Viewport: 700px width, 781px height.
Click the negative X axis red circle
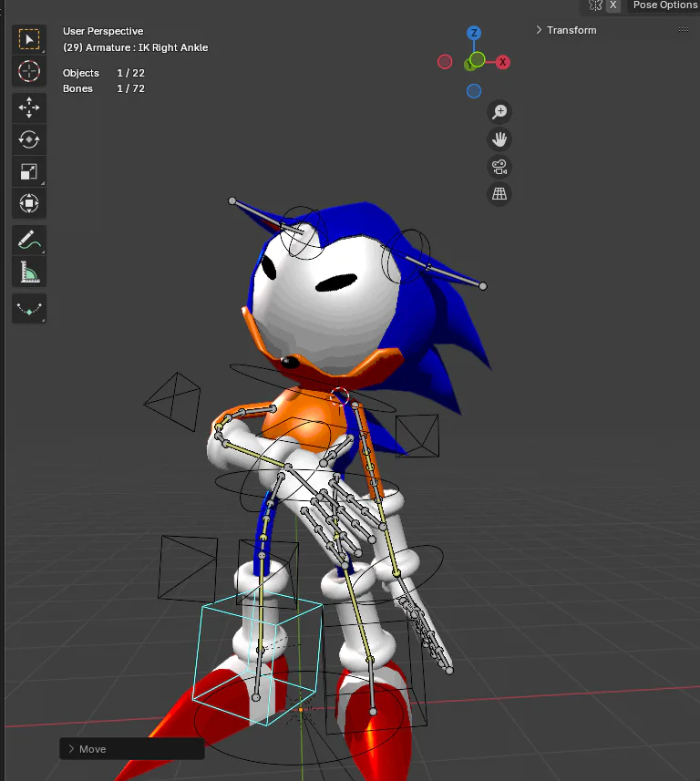coord(445,62)
